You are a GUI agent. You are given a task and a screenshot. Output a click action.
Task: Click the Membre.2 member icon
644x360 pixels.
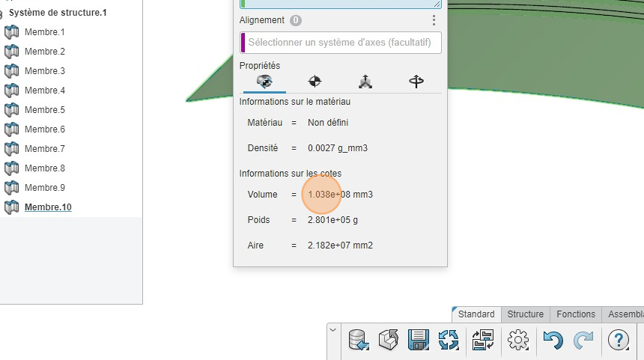click(x=11, y=52)
